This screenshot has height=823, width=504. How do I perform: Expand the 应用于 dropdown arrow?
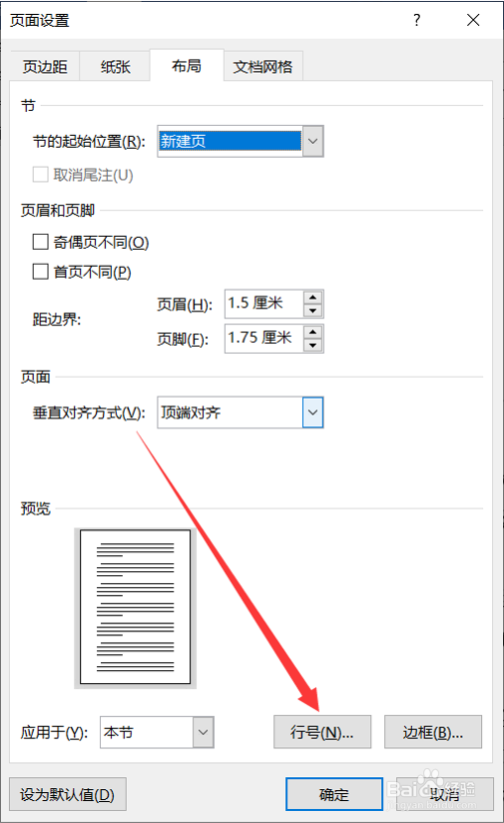click(x=204, y=732)
